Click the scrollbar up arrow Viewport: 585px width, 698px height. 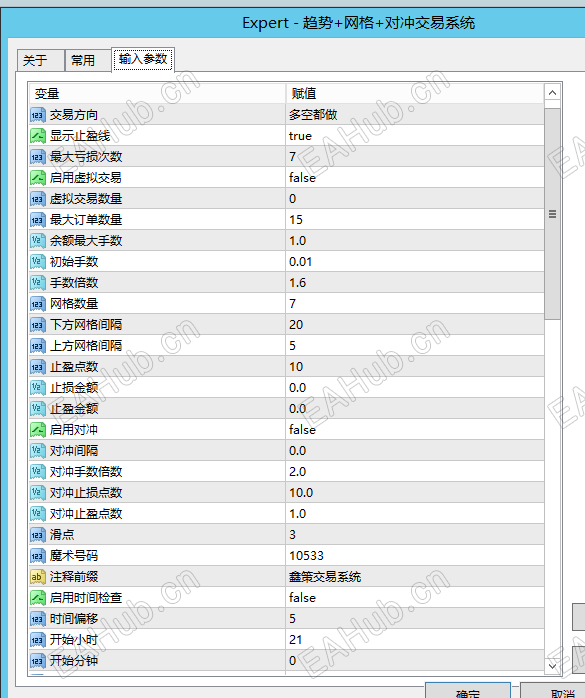pyautogui.click(x=552, y=93)
